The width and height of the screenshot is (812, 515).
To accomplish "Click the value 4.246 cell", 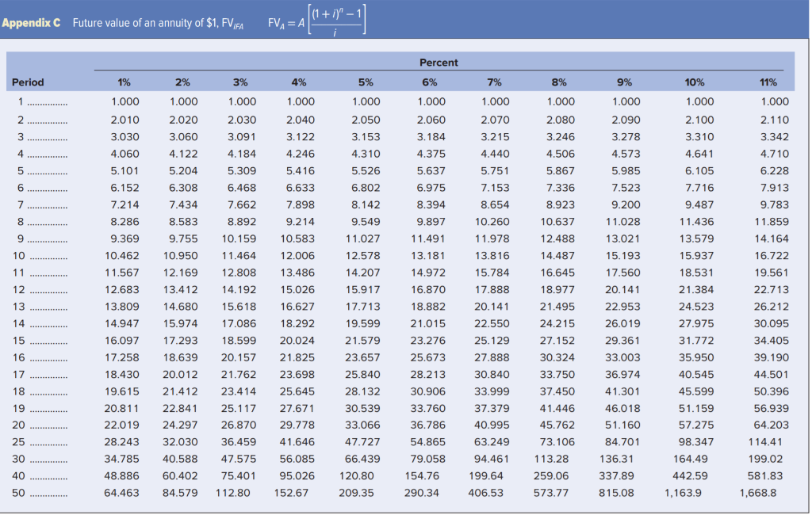I will click(x=301, y=154).
